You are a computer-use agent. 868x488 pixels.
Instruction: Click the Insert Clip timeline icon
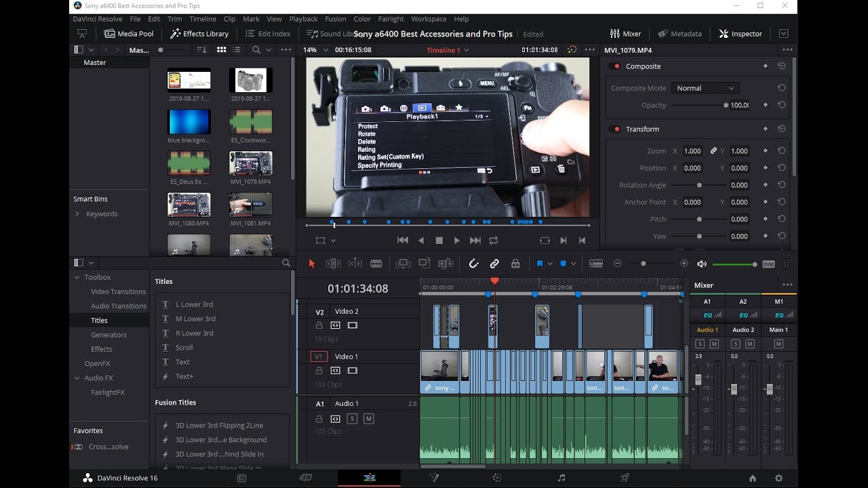coord(403,264)
